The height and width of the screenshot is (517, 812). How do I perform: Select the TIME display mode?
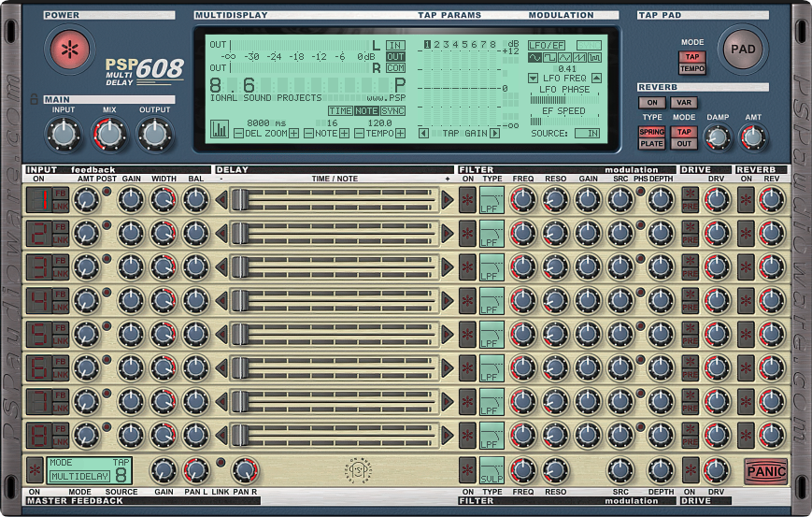click(x=340, y=111)
